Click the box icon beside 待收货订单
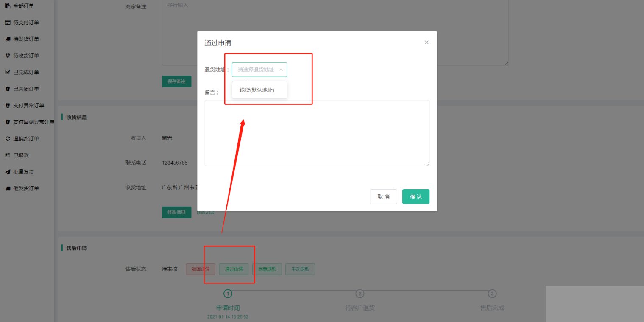Viewport: 644px width, 322px height. coord(8,56)
